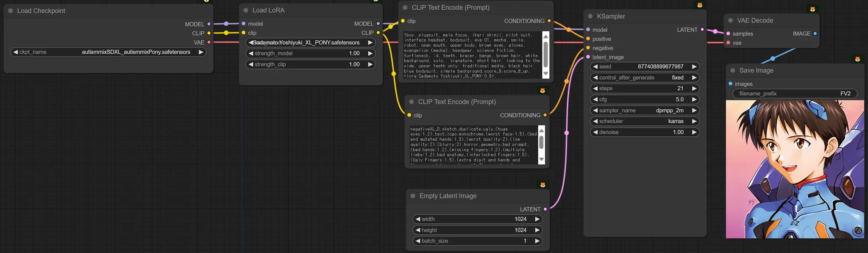Decrease cfg with its left arrow

(595, 99)
